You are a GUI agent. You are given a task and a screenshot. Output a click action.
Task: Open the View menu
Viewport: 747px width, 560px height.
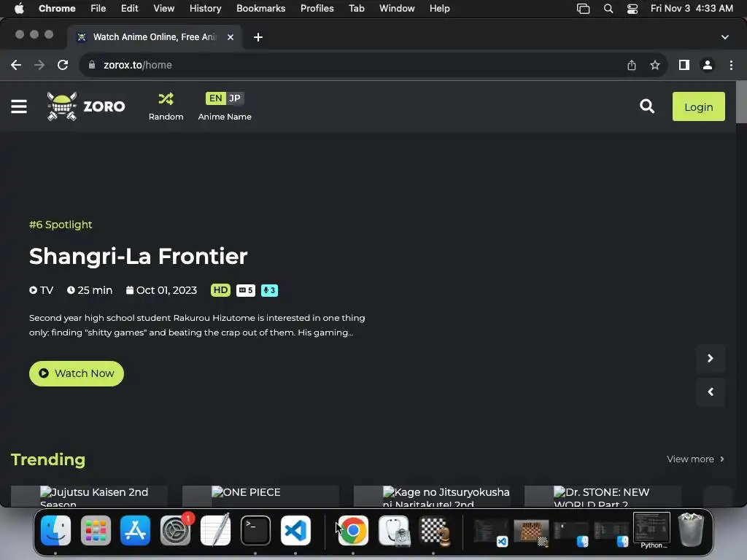click(x=163, y=8)
